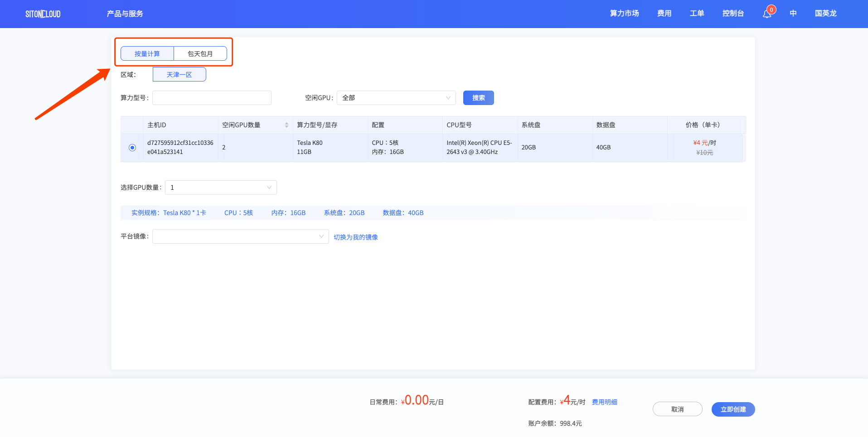The height and width of the screenshot is (437, 868).
Task: Open the 工单 menu item
Action: click(x=697, y=14)
